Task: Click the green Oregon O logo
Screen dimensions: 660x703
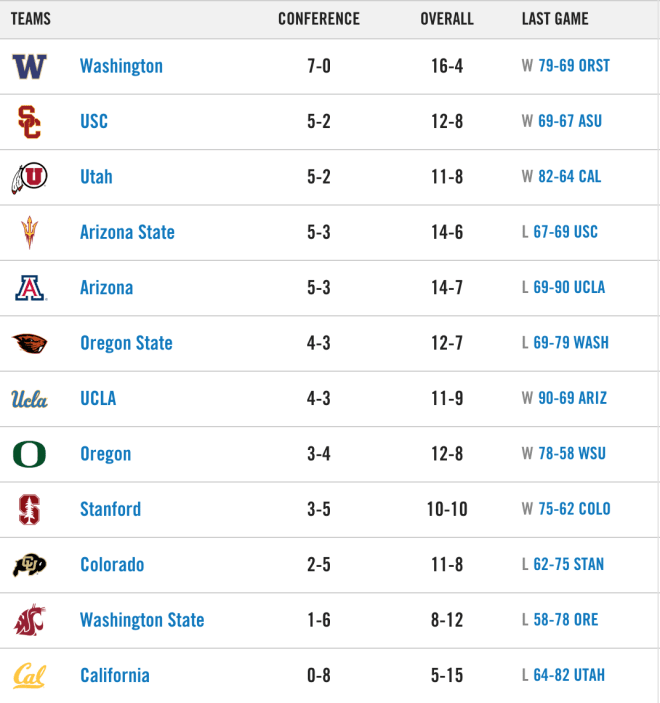Action: (x=29, y=454)
